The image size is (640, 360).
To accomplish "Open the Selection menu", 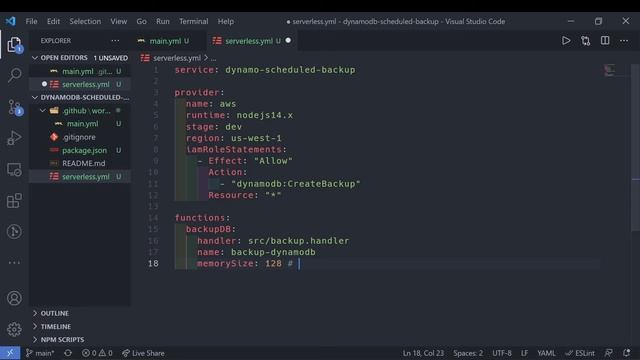I will (x=85, y=21).
